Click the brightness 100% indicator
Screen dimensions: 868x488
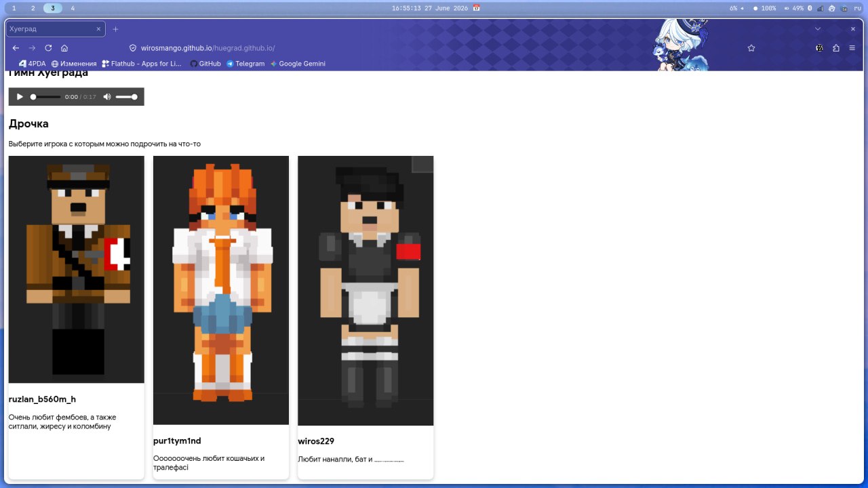(765, 8)
